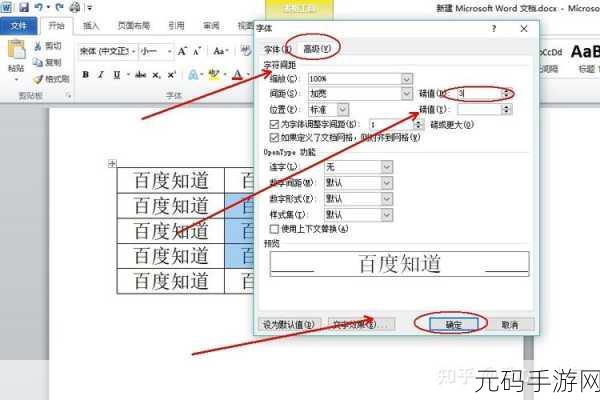
Task: Click last-row 百度知道 table cell
Action: 171,281
